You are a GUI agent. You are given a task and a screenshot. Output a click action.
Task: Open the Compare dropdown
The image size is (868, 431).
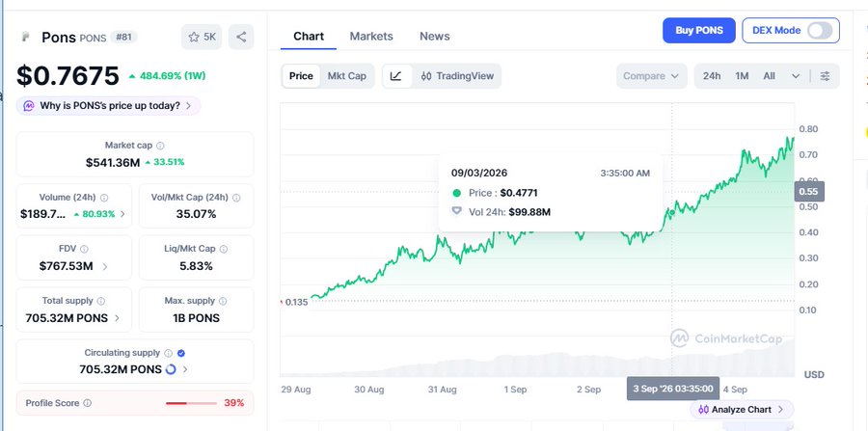(651, 76)
